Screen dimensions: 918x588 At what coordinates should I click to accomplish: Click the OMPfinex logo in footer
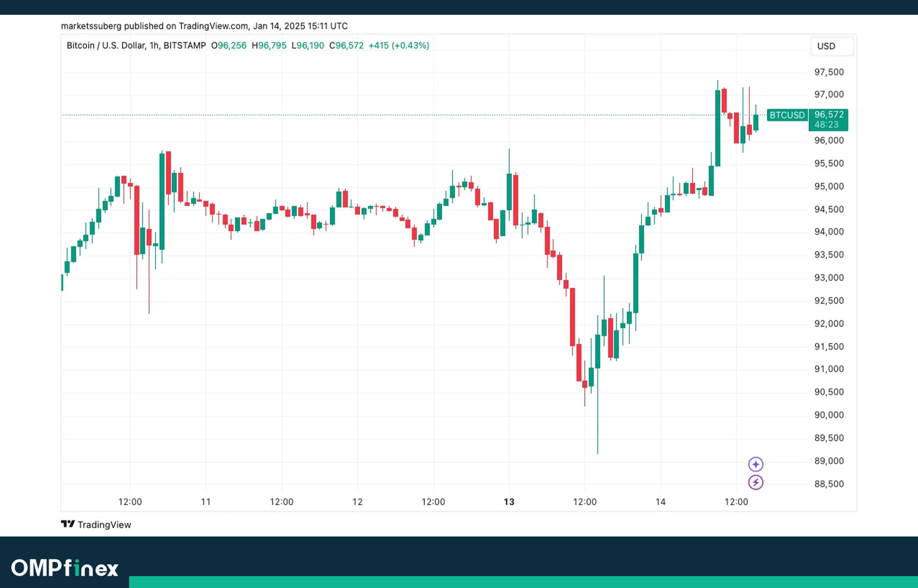pyautogui.click(x=65, y=568)
